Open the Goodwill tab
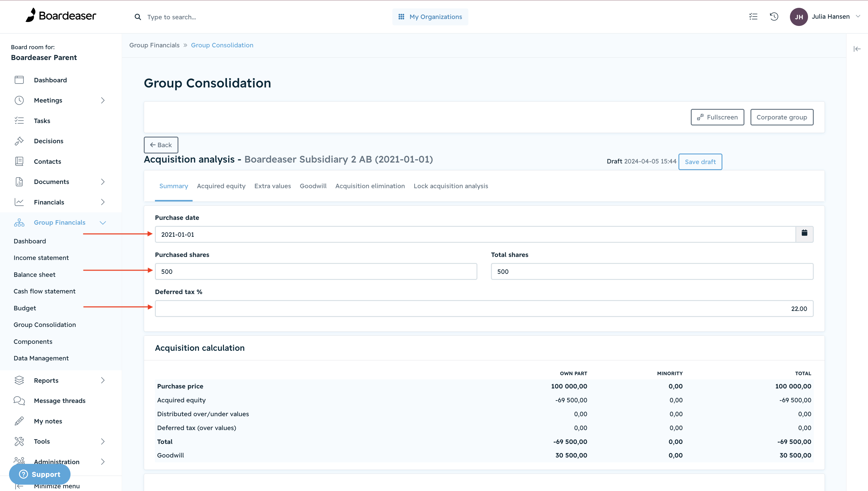The height and width of the screenshot is (491, 868). 313,186
